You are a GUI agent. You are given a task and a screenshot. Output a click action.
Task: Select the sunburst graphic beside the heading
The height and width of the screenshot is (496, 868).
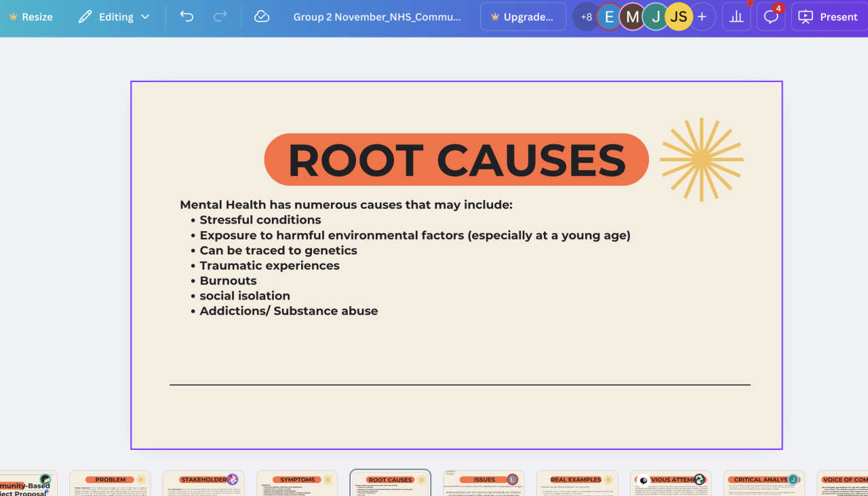tap(702, 160)
